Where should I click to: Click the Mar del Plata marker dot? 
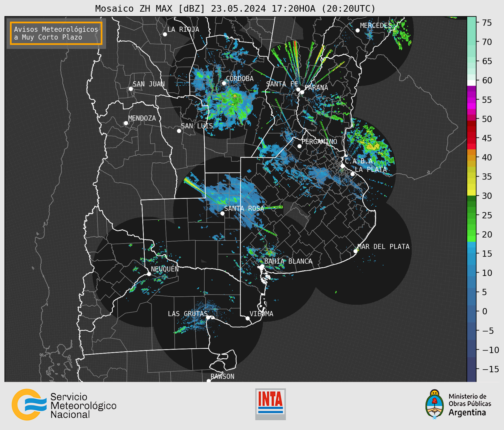[356, 251]
